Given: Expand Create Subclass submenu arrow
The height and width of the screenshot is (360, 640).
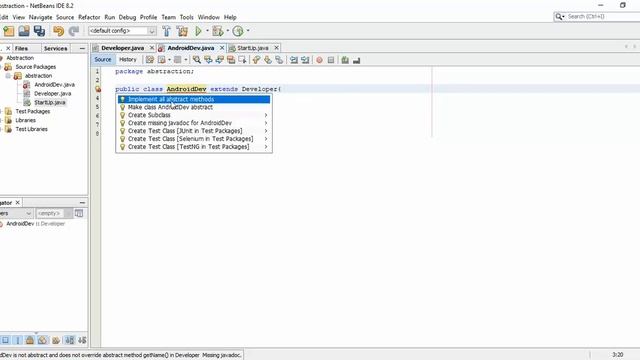Looking at the screenshot, I should coord(266,115).
